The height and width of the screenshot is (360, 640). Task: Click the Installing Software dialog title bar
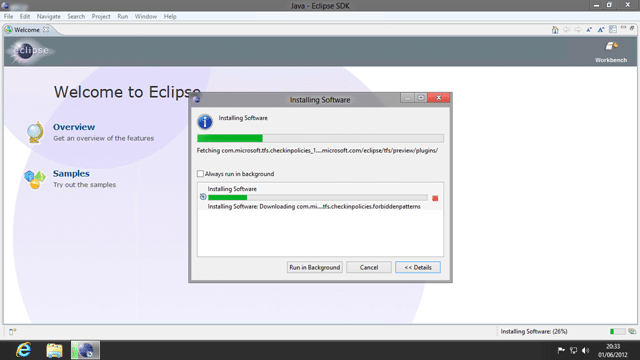pyautogui.click(x=320, y=100)
